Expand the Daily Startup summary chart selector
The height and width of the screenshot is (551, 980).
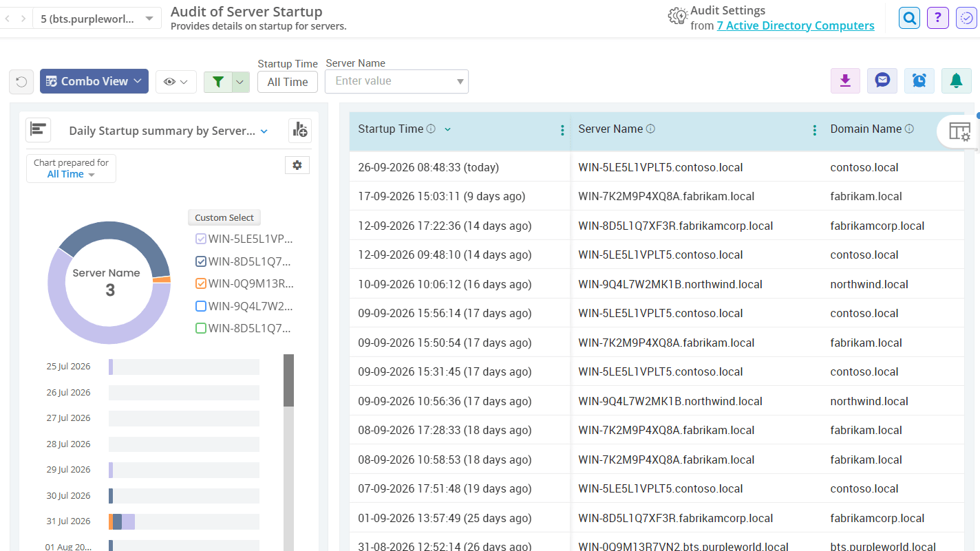tap(169, 131)
